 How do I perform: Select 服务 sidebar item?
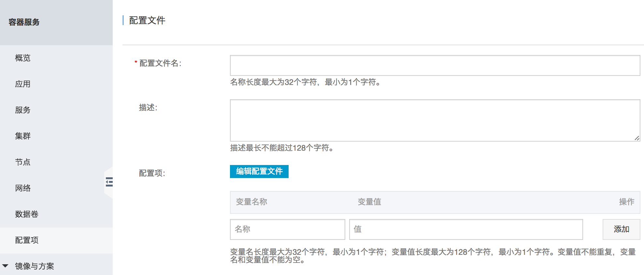tap(23, 110)
